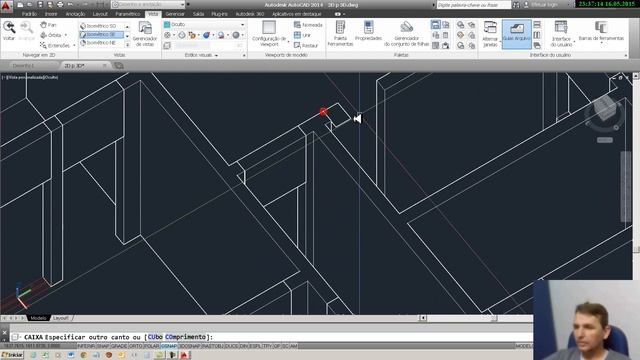Toggle DUCS in status bar
Viewport: 640px width, 360px height.
[x=231, y=346]
